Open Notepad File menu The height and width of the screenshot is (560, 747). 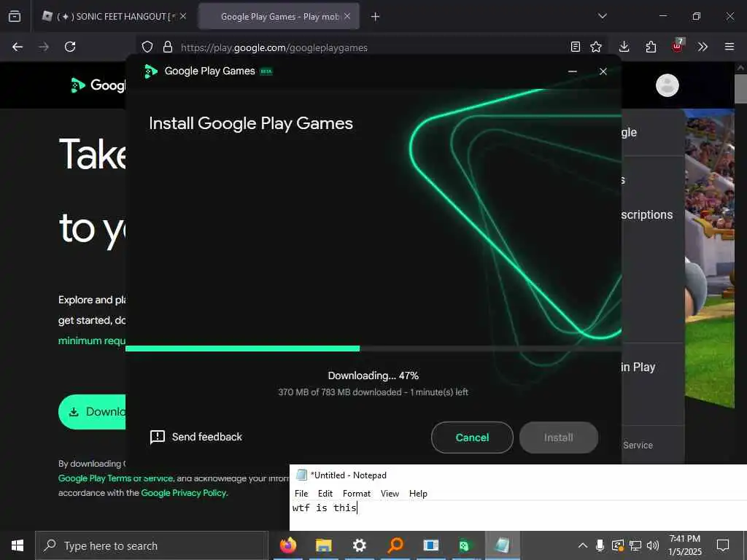[301, 494]
